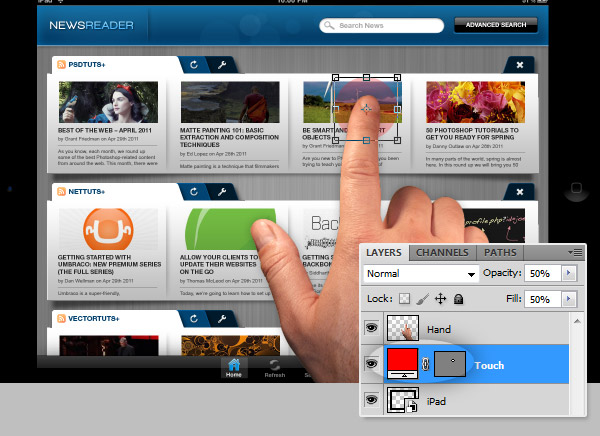Screen dimensions: 600x436
Task: Open the VECTORTUTS+ feed tab title
Action: point(94,318)
